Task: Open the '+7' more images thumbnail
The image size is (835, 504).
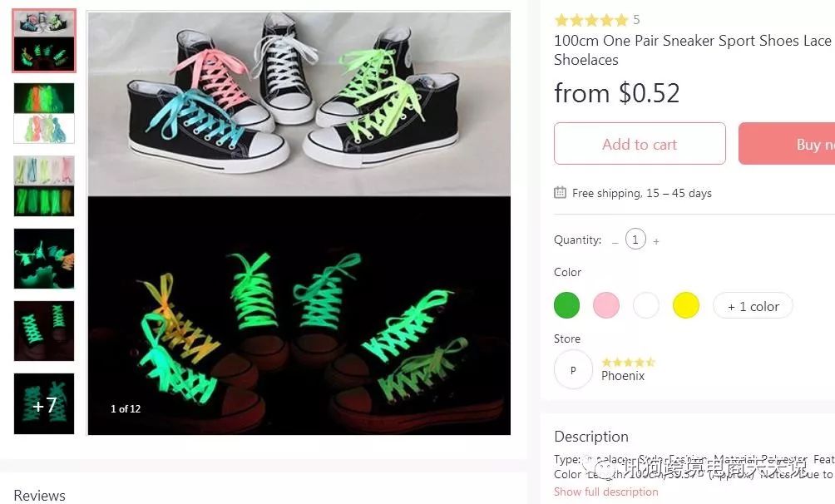Action: [44, 404]
